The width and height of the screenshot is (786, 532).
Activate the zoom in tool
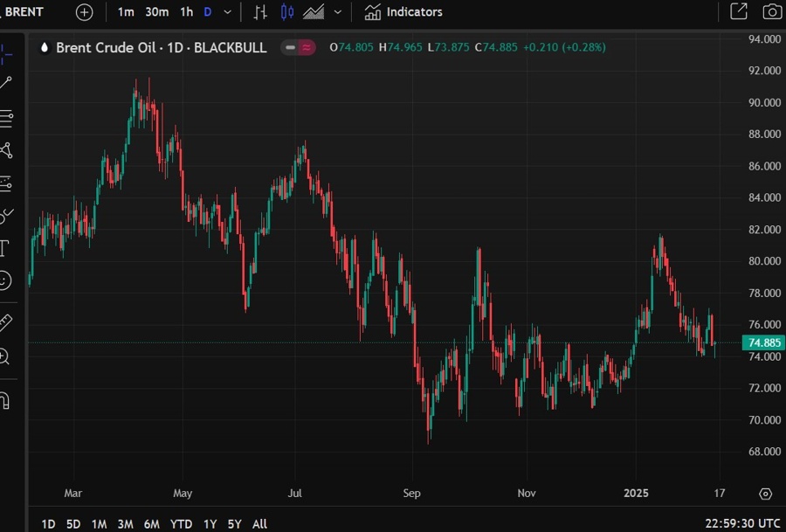coord(4,356)
